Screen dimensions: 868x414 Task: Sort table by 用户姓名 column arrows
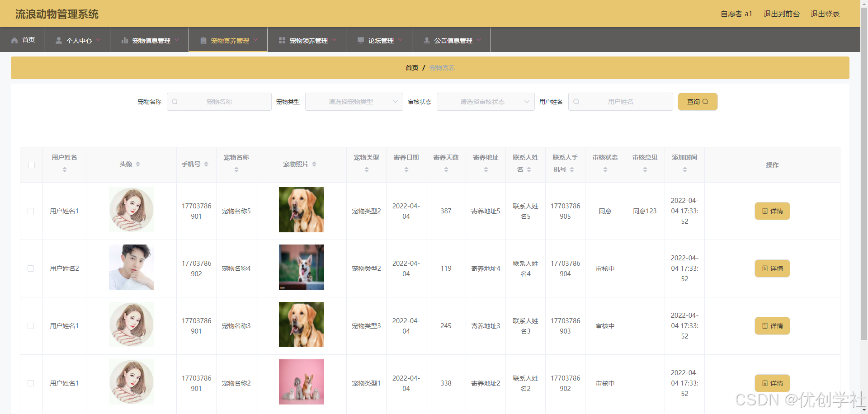[65, 169]
